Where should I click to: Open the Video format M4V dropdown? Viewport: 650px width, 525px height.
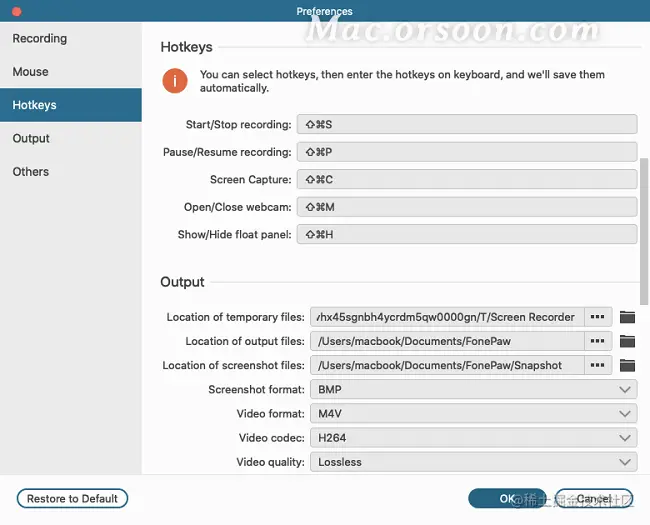pos(473,413)
